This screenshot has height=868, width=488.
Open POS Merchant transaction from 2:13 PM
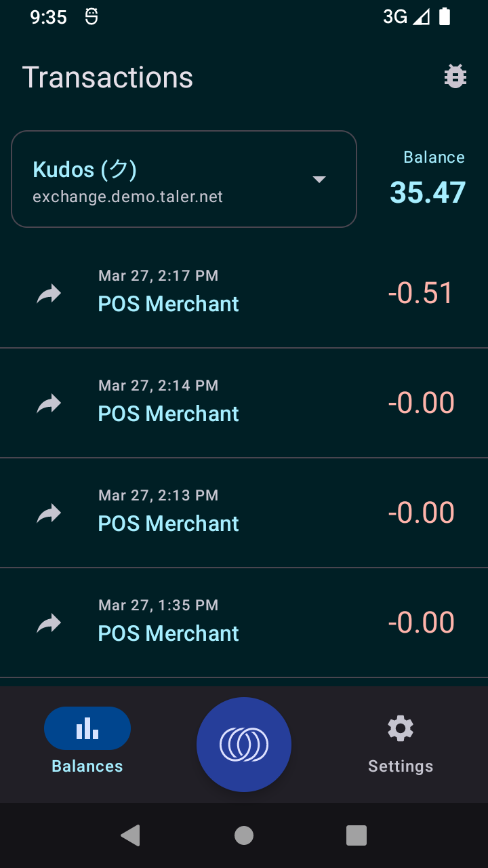coord(244,513)
